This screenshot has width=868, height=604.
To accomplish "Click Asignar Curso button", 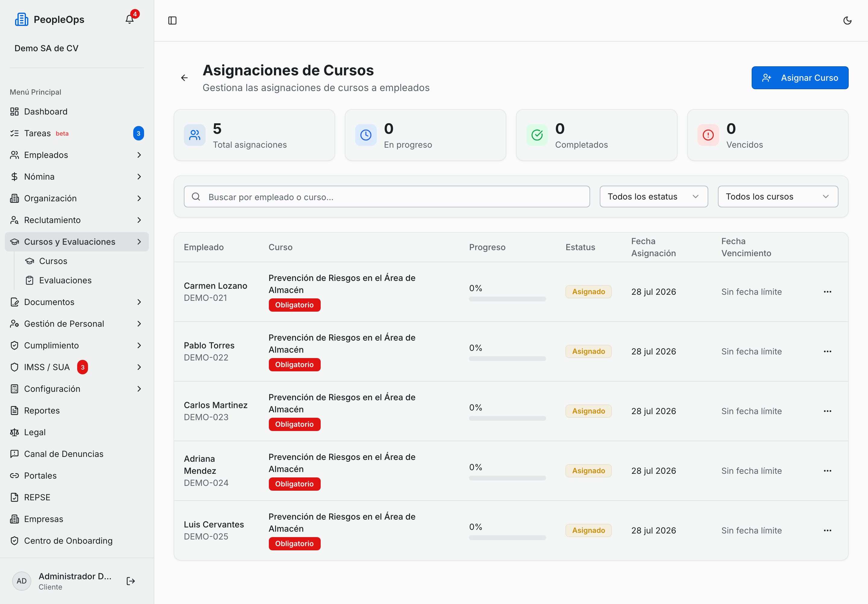I will click(x=800, y=78).
